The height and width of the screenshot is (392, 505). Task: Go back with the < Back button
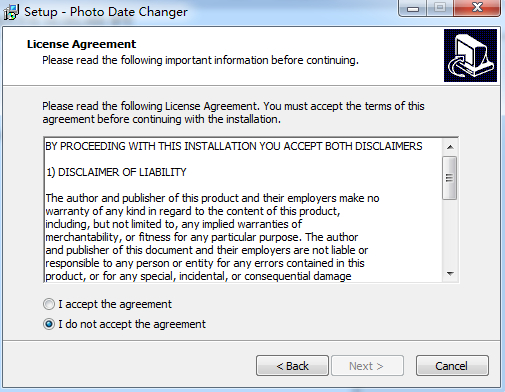(x=292, y=366)
